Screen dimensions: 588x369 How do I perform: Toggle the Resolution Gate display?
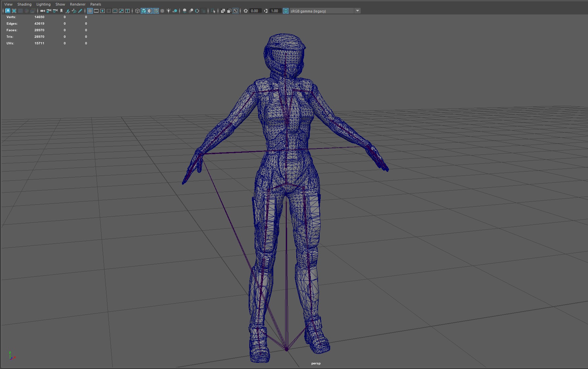coord(102,11)
